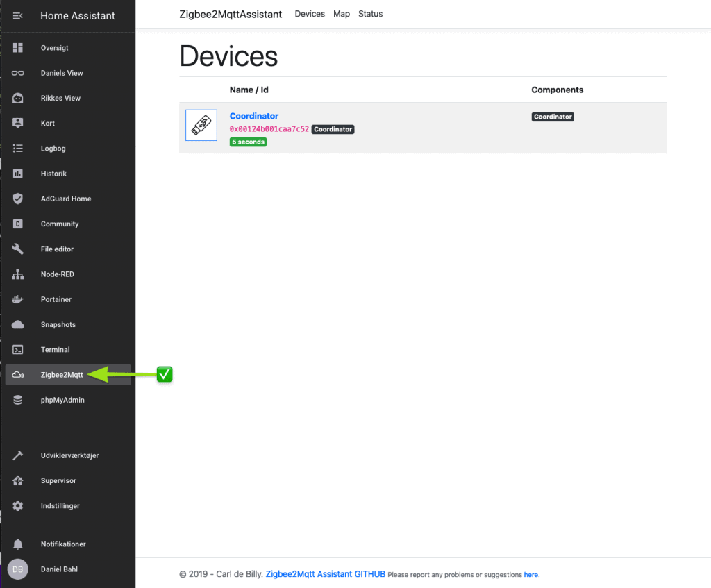Image resolution: width=711 pixels, height=588 pixels.
Task: Open the Snapshots cloud icon
Action: [x=17, y=325]
